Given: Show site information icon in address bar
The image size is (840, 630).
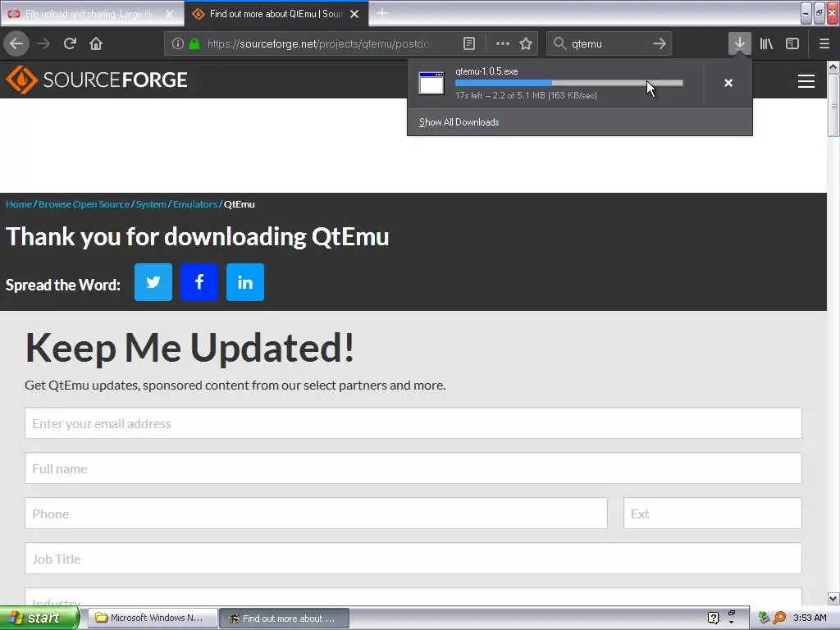Looking at the screenshot, I should coord(178,44).
